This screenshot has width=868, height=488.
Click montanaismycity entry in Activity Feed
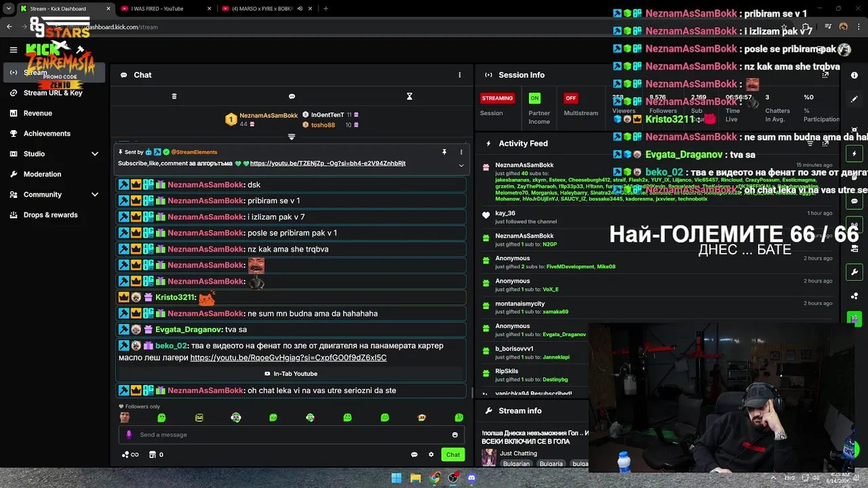tap(656, 308)
